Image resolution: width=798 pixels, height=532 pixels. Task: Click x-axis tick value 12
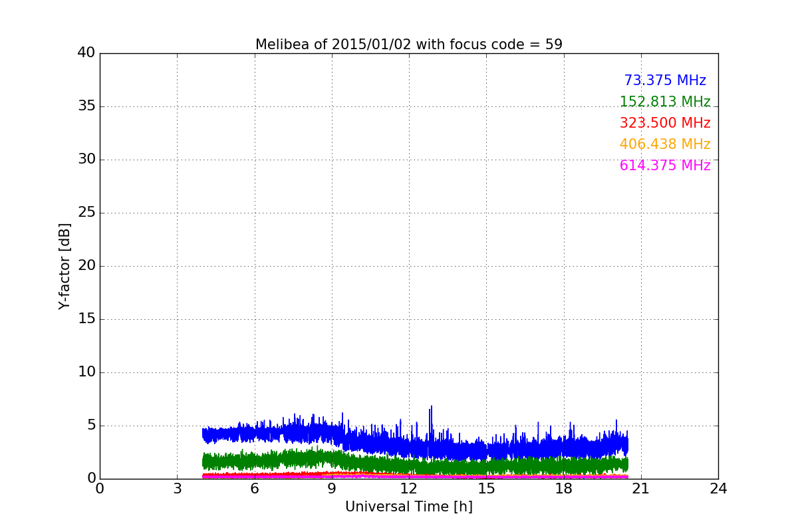click(x=409, y=489)
